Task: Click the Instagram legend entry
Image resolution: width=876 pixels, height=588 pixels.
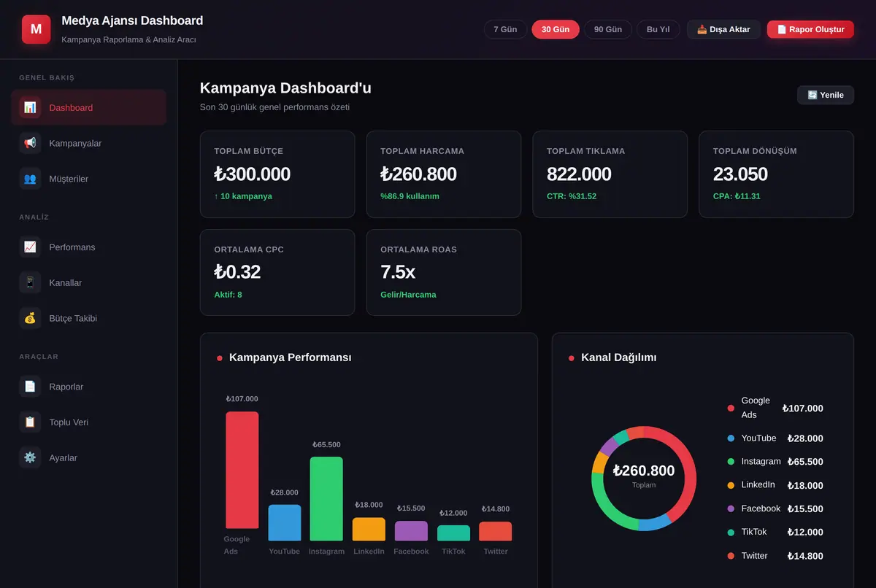Action: click(x=775, y=462)
